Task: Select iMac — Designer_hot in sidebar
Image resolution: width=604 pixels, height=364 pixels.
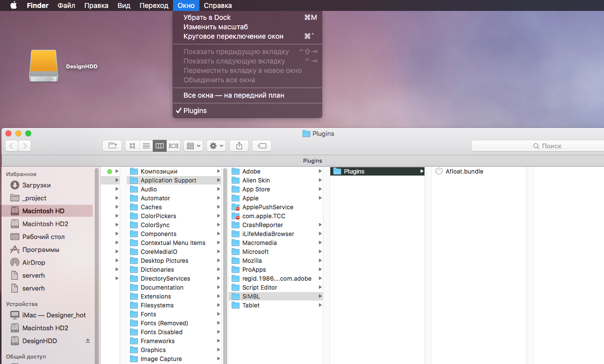Action: tap(54, 315)
